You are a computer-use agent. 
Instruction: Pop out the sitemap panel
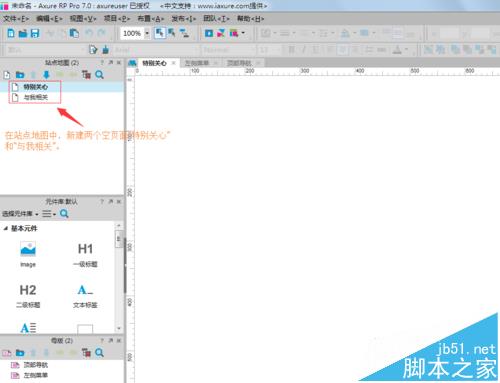tap(111, 63)
